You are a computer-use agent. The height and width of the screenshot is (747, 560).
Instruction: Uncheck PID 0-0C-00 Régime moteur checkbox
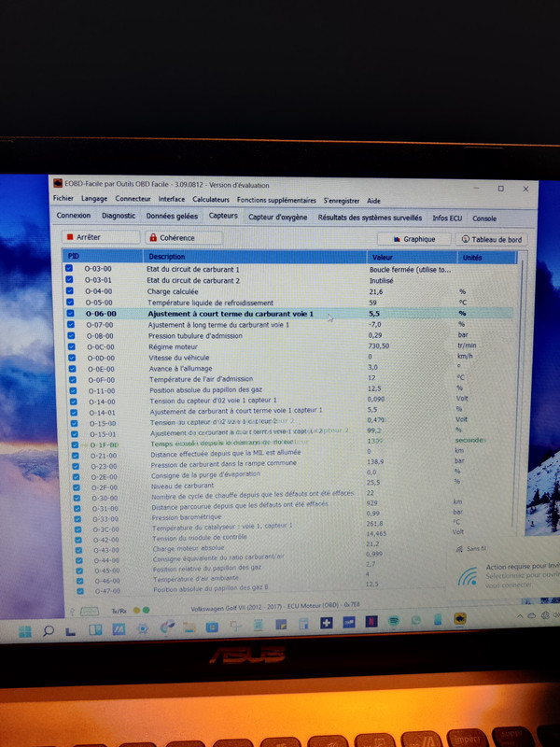coord(72,346)
